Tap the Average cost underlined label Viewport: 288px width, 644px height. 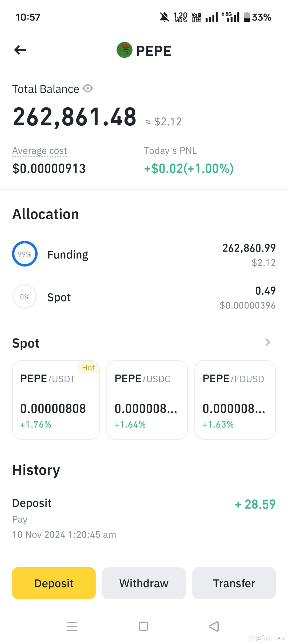point(40,151)
